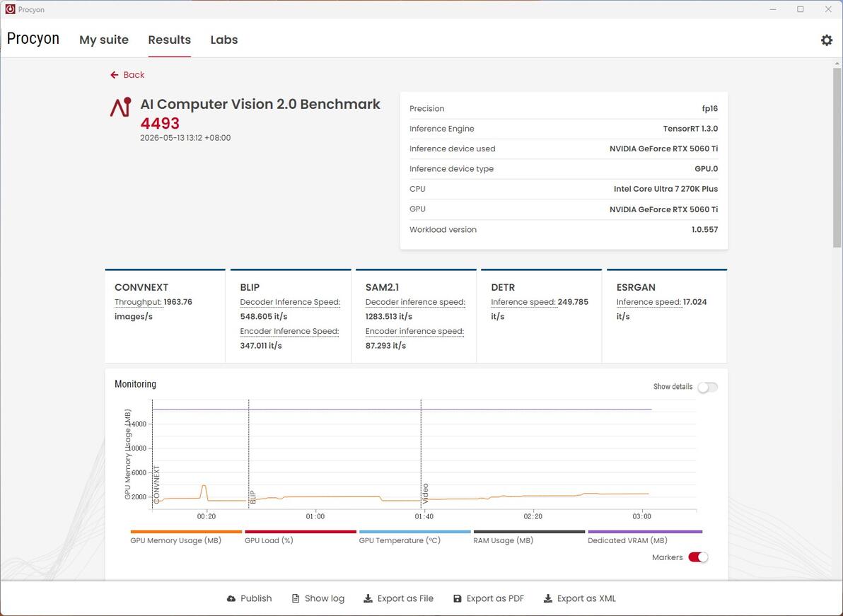The image size is (843, 616).
Task: Click BLIP Encoder Inference Speed label
Action: [x=289, y=331]
